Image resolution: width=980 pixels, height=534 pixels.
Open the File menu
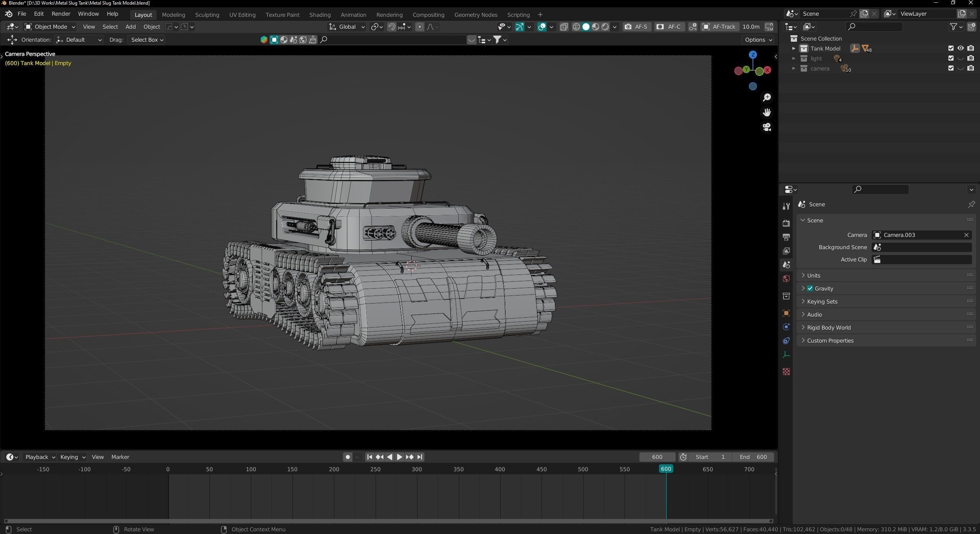click(22, 14)
